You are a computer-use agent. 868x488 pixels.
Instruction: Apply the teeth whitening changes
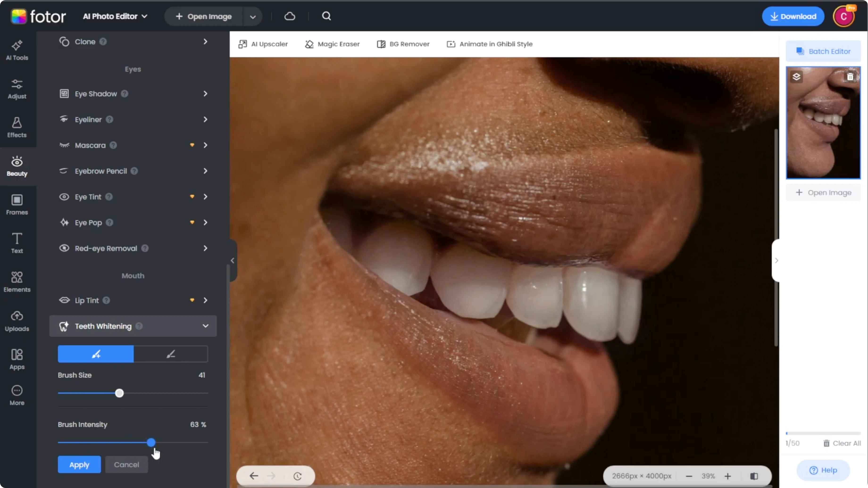coord(79,464)
